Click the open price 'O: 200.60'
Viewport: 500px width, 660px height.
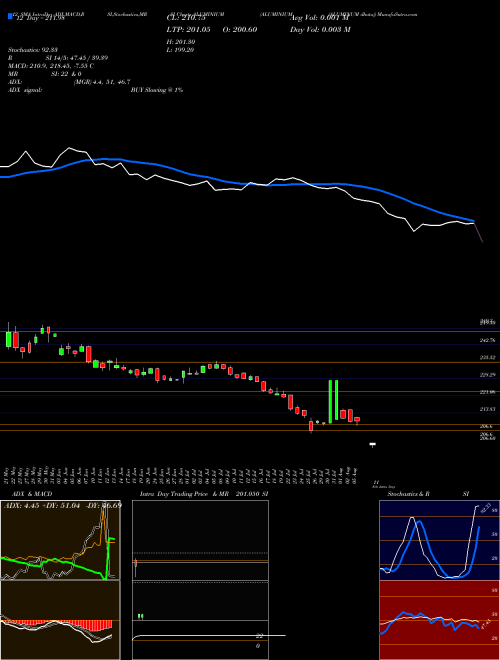(239, 29)
